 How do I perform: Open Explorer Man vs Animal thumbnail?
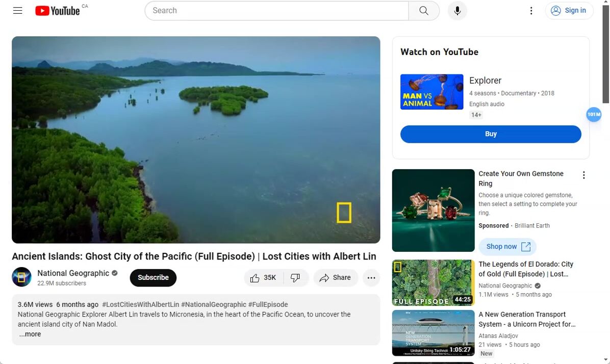(432, 92)
